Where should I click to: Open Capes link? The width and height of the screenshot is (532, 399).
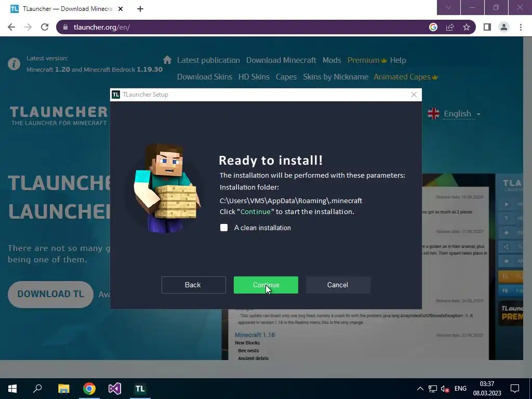pyautogui.click(x=286, y=77)
